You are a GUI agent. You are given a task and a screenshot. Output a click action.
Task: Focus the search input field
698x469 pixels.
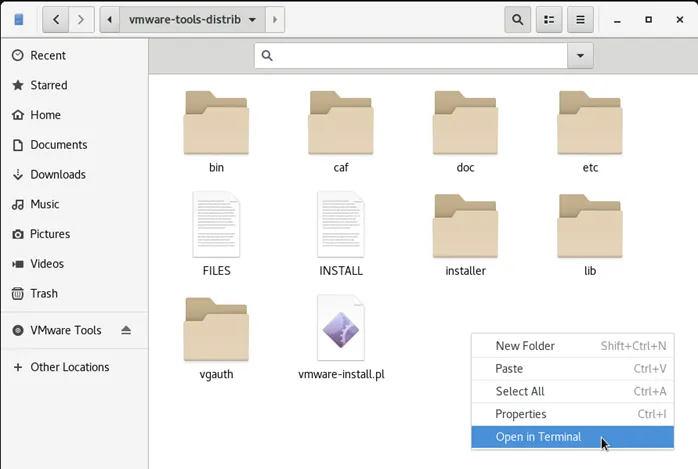(x=411, y=56)
